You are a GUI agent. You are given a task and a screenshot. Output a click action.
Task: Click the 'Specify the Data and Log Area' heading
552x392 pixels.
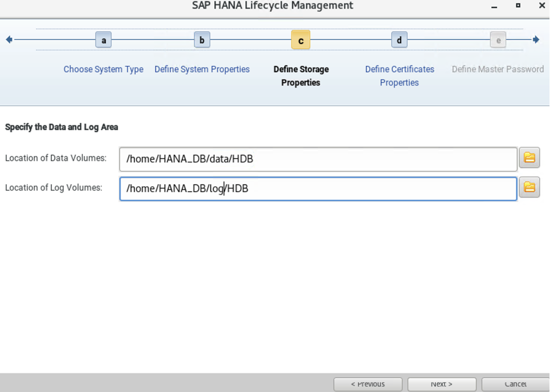pyautogui.click(x=61, y=127)
